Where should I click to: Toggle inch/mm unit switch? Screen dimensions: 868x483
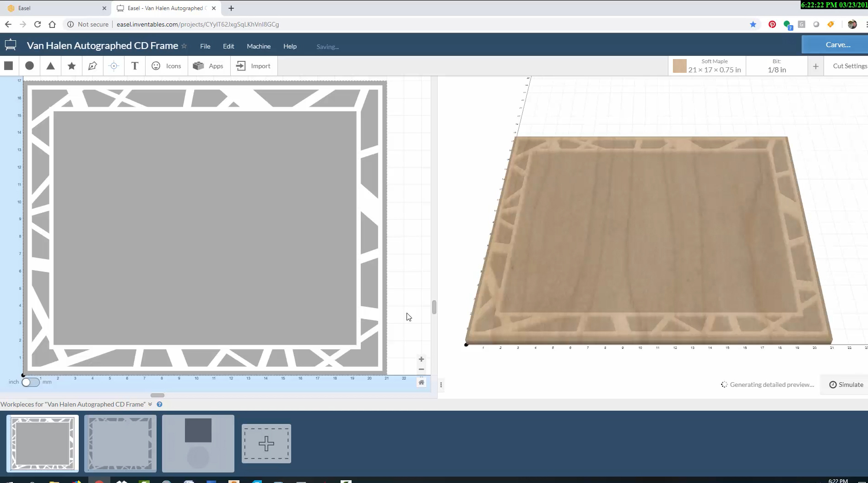(x=30, y=382)
